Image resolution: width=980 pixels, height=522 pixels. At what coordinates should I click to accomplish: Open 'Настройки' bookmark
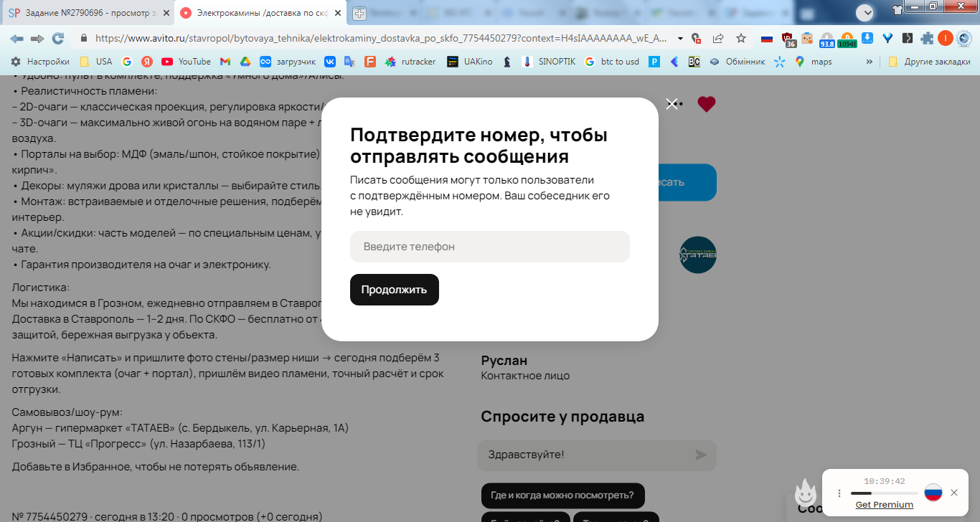(40, 62)
